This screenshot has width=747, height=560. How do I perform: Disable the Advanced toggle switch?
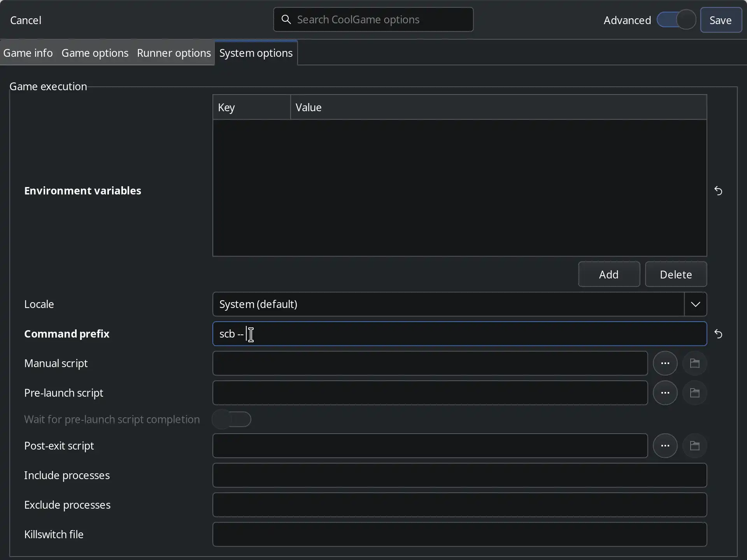pyautogui.click(x=676, y=20)
